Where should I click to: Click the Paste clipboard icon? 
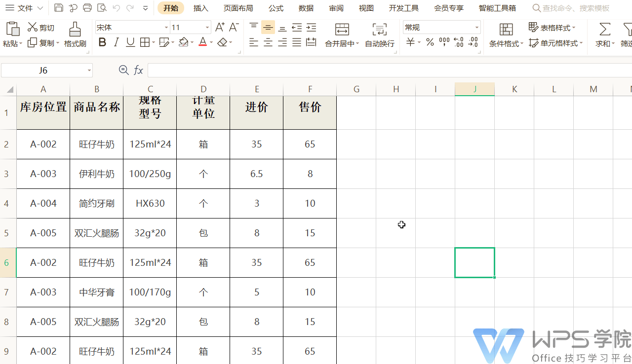12,29
